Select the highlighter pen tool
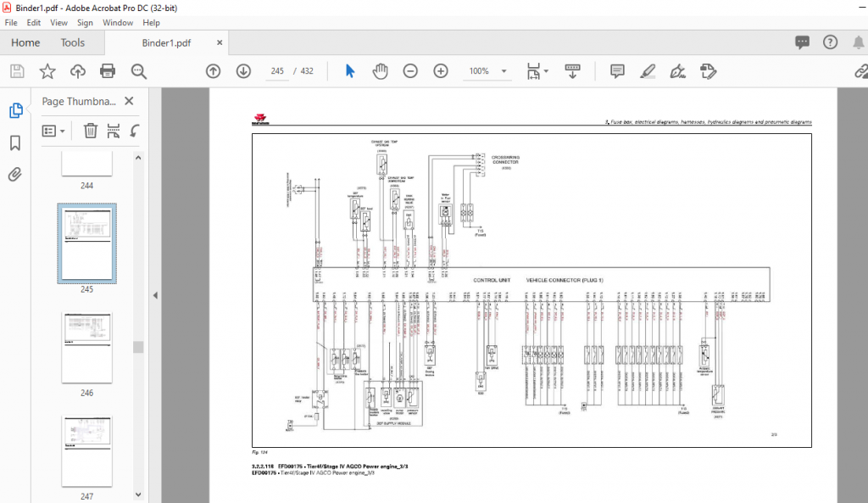This screenshot has height=503, width=868. click(x=648, y=71)
